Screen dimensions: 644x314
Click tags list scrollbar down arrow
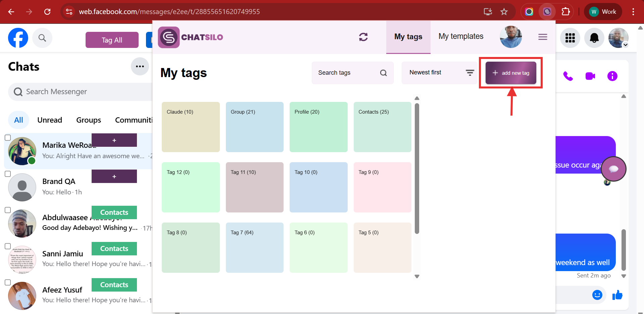coord(417,276)
